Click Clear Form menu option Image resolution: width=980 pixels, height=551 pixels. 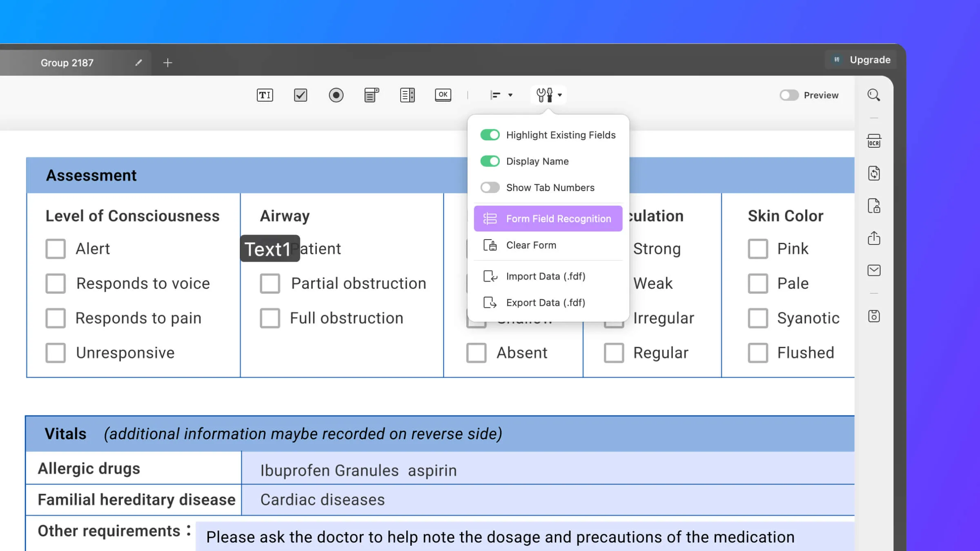coord(531,245)
